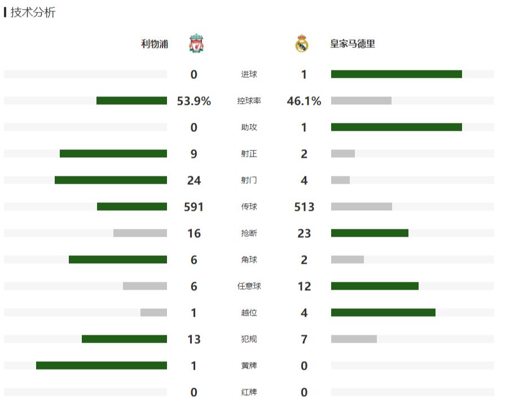Click Liverpool's green 犯规 fouls bar
This screenshot has width=532, height=399.
point(124,339)
